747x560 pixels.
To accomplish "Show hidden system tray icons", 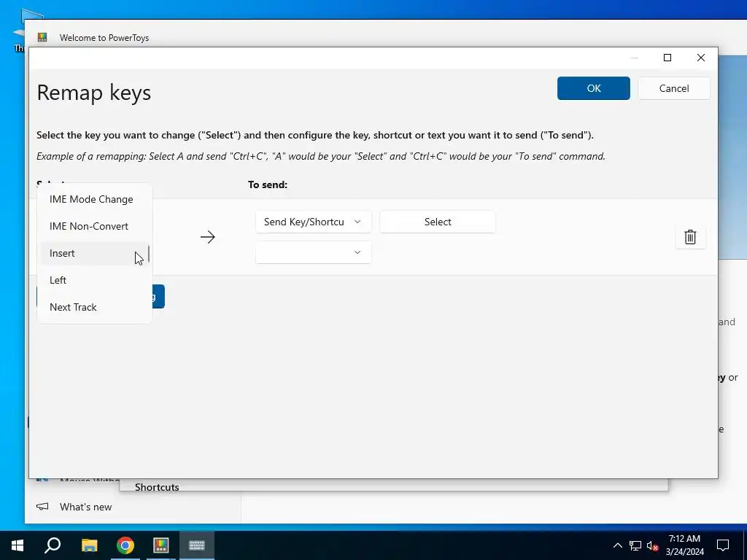I will point(617,545).
